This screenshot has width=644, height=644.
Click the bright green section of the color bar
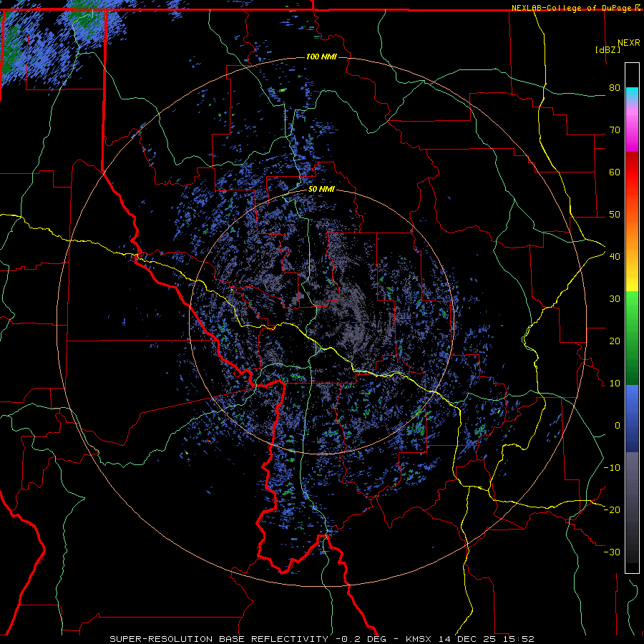coord(632,306)
